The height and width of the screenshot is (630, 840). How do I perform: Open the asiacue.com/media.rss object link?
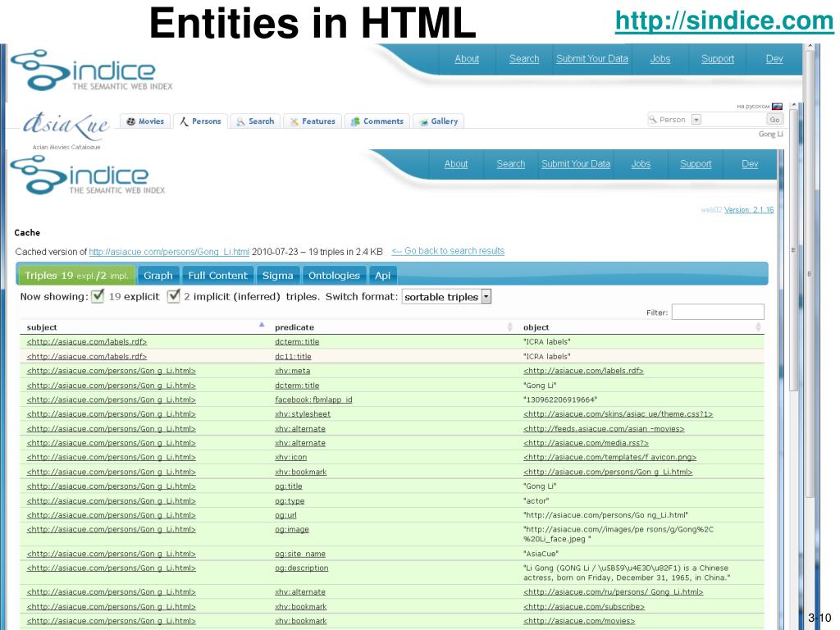(x=586, y=443)
